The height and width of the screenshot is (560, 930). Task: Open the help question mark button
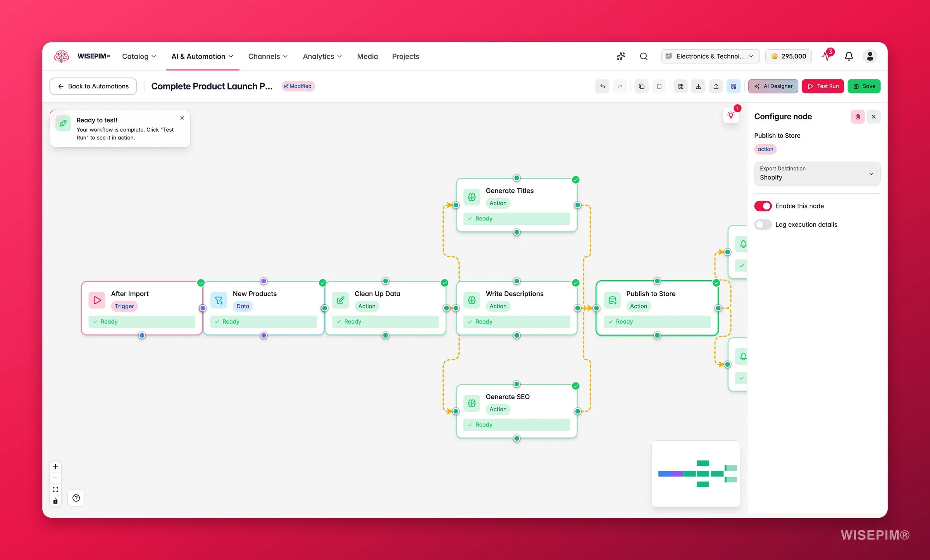click(76, 498)
